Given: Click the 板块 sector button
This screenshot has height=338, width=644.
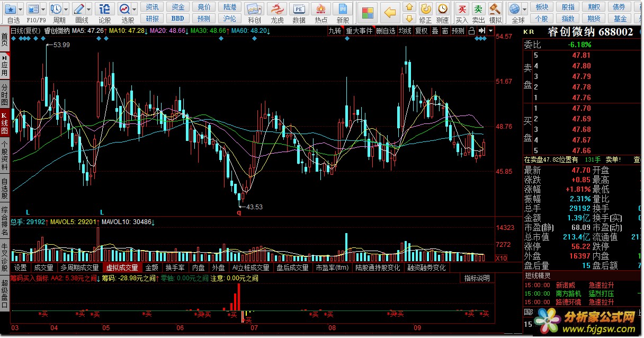Looking at the screenshot, I should point(542,7).
